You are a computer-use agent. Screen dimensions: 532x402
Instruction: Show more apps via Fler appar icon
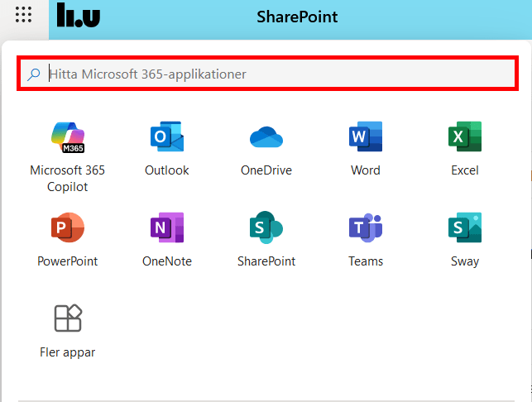(68, 318)
